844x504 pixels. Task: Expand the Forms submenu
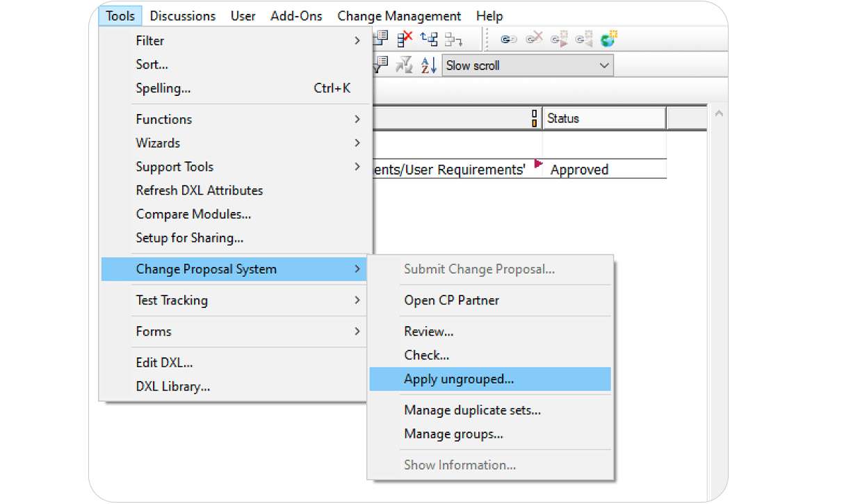point(154,332)
